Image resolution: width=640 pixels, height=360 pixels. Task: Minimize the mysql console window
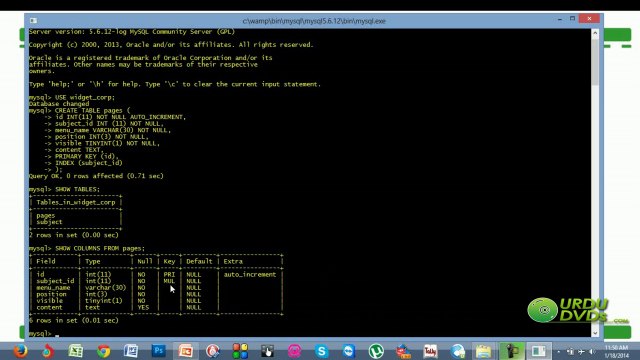[560, 19]
